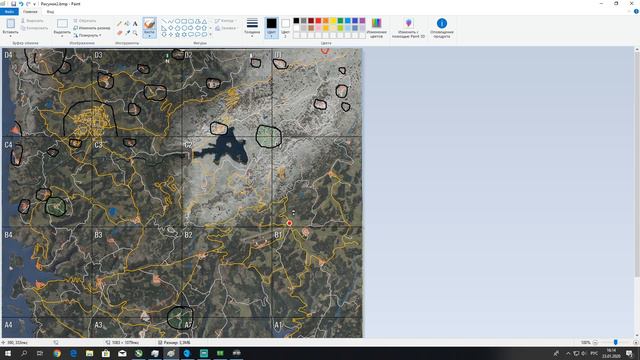Click the red marker on the map canvas
The image size is (640, 360).
pos(289,223)
